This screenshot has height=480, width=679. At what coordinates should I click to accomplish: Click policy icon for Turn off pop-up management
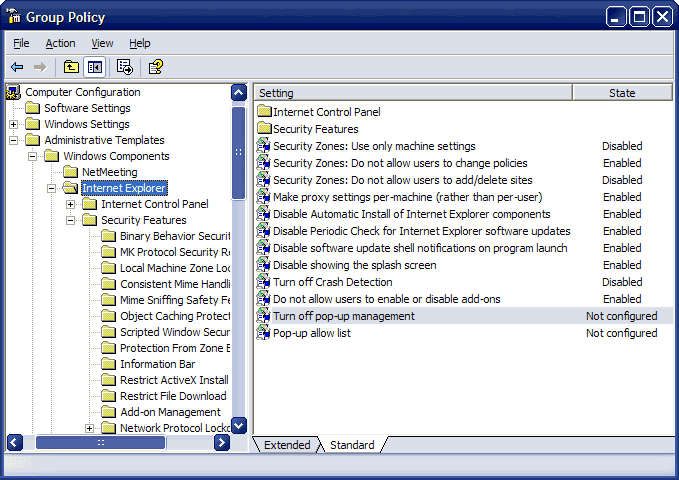(263, 316)
